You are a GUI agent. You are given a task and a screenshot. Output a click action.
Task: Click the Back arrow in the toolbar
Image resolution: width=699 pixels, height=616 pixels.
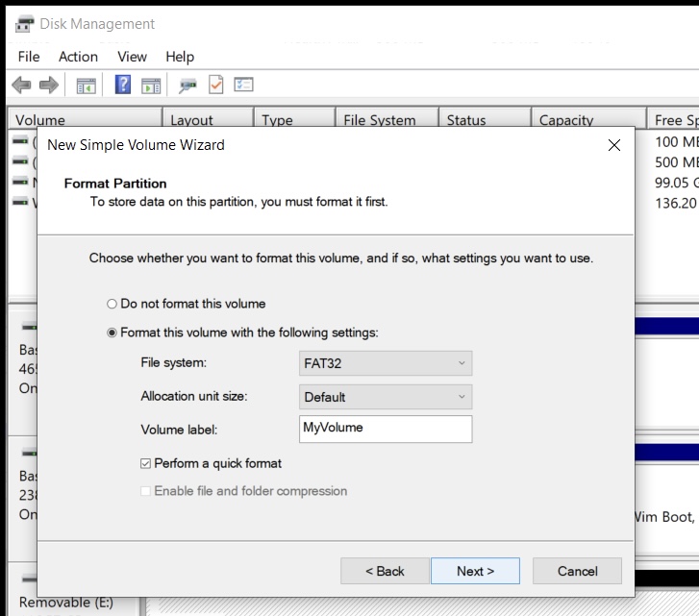(x=21, y=86)
